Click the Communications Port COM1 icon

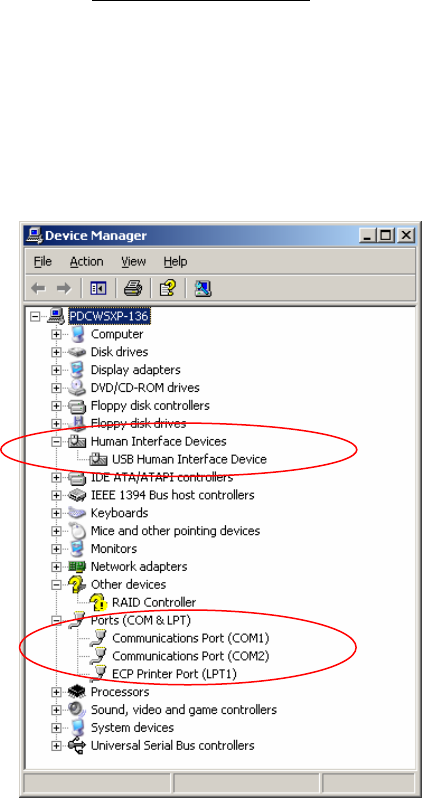pos(97,638)
